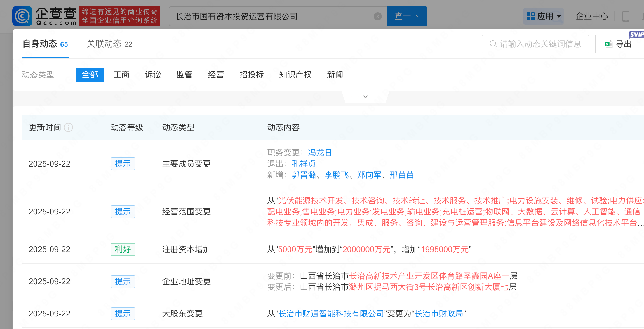Open 企业中心 link
Screen dimensions: 644x329
click(592, 16)
